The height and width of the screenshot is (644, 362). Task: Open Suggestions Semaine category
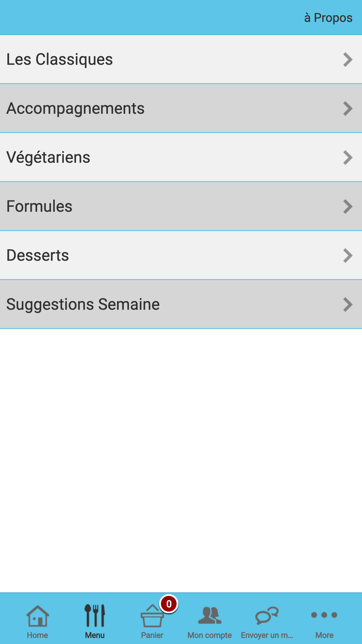point(181,304)
